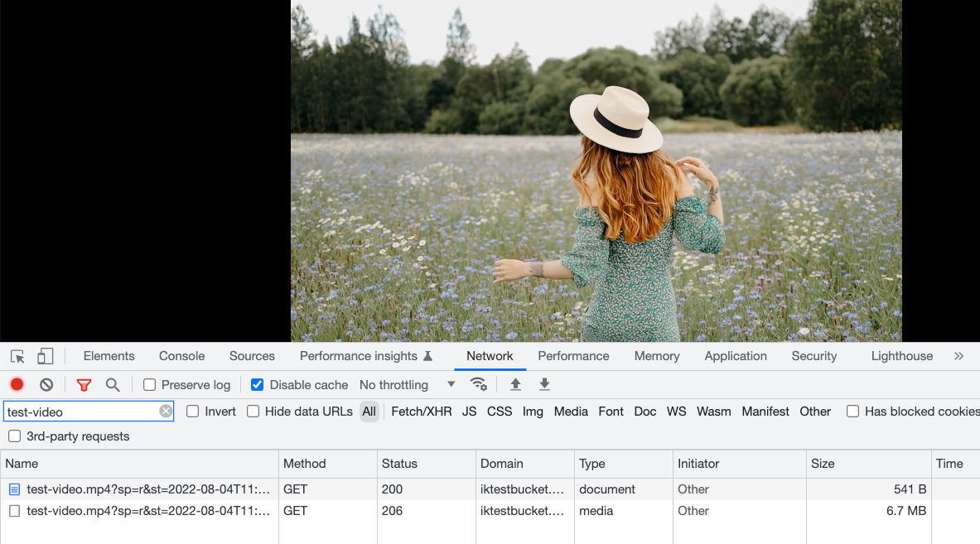Filter requests by Img
The width and height of the screenshot is (980, 544).
tap(533, 412)
